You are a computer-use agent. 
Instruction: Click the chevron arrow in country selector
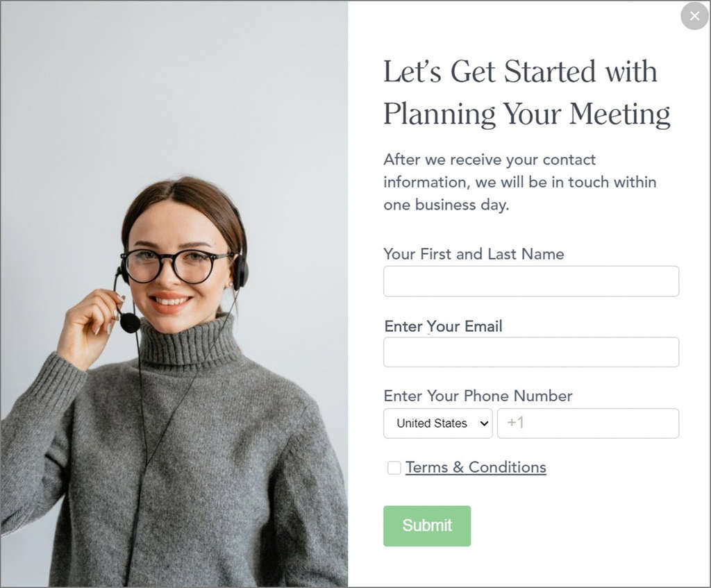pos(484,423)
